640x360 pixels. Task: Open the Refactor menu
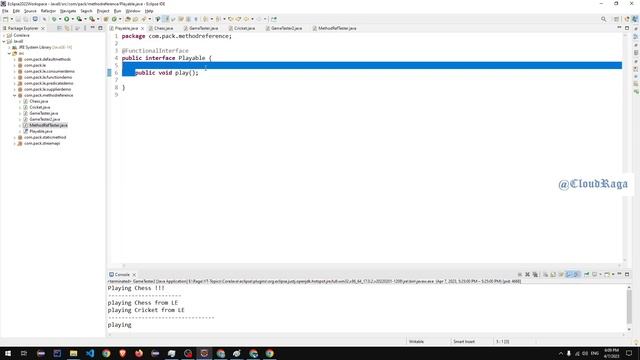[x=48, y=11]
